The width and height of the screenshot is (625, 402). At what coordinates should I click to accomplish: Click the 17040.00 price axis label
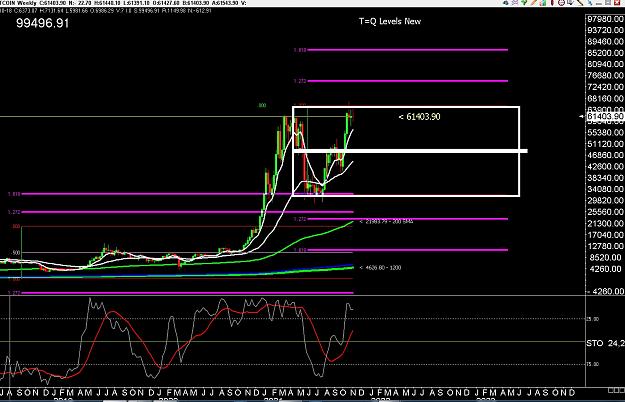pos(605,235)
